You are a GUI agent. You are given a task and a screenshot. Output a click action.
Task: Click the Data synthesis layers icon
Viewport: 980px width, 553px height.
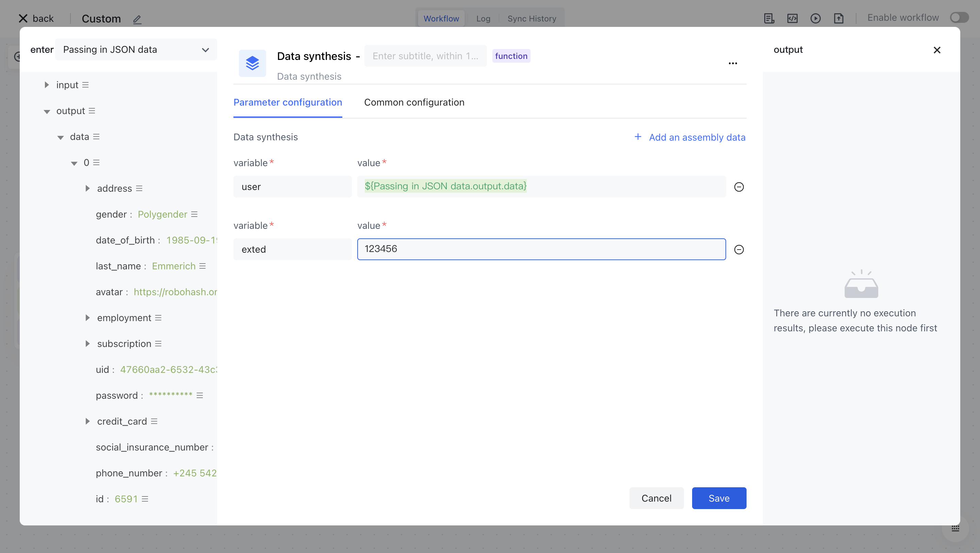pyautogui.click(x=252, y=63)
